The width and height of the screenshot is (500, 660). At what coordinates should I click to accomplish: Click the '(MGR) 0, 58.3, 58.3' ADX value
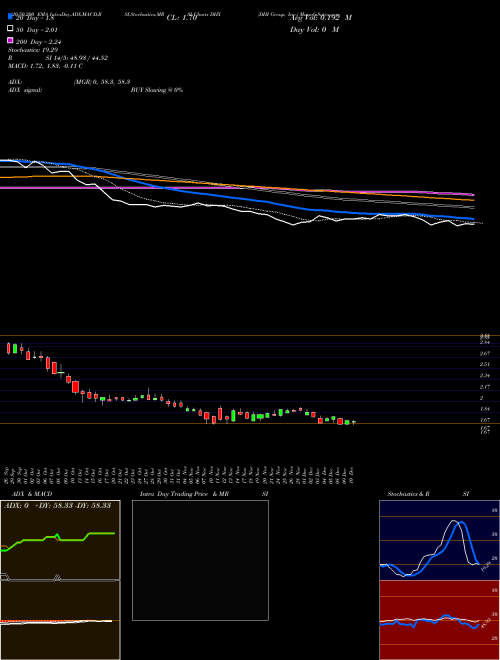[x=102, y=82]
